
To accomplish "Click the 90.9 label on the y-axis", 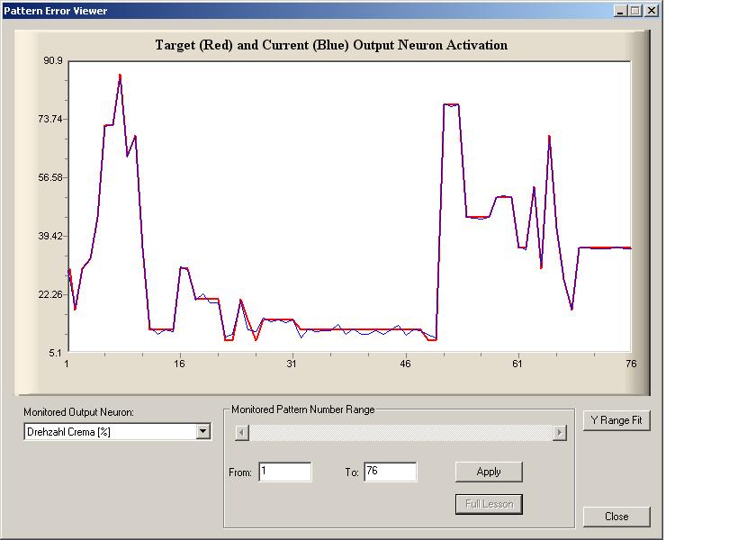I will click(x=53, y=61).
